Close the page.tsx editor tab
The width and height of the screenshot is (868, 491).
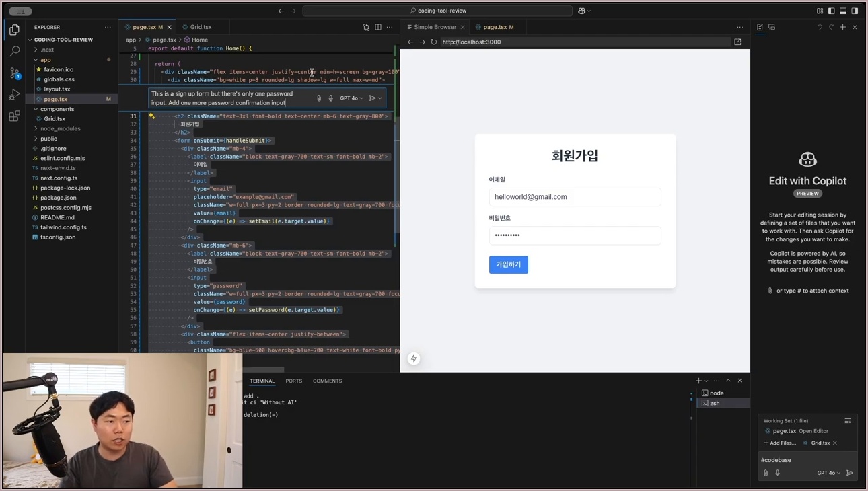point(169,27)
